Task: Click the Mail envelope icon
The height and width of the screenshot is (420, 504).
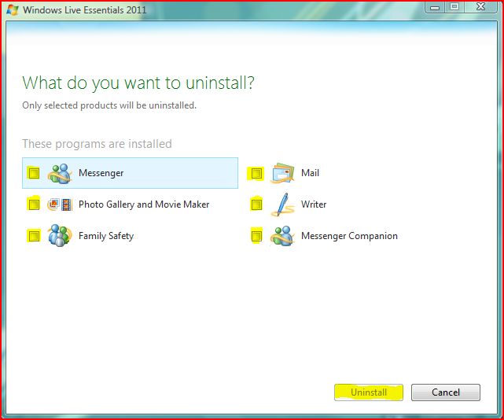Action: coord(282,173)
